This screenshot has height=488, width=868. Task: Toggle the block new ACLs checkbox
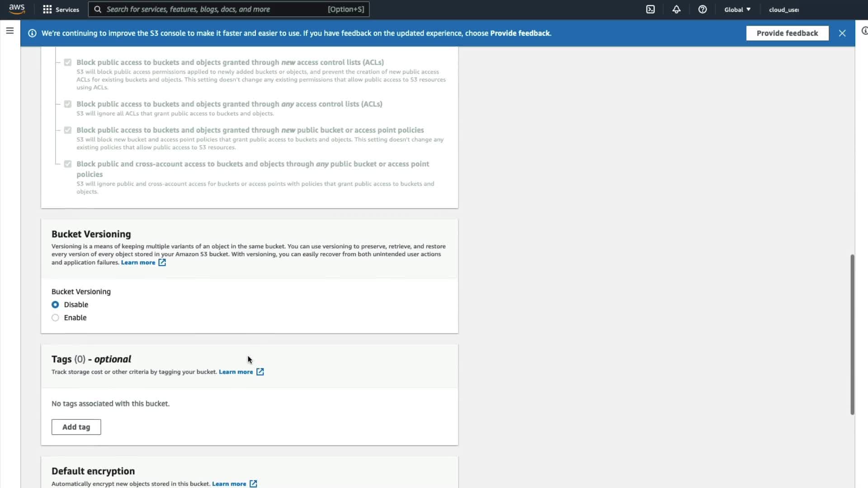(68, 62)
